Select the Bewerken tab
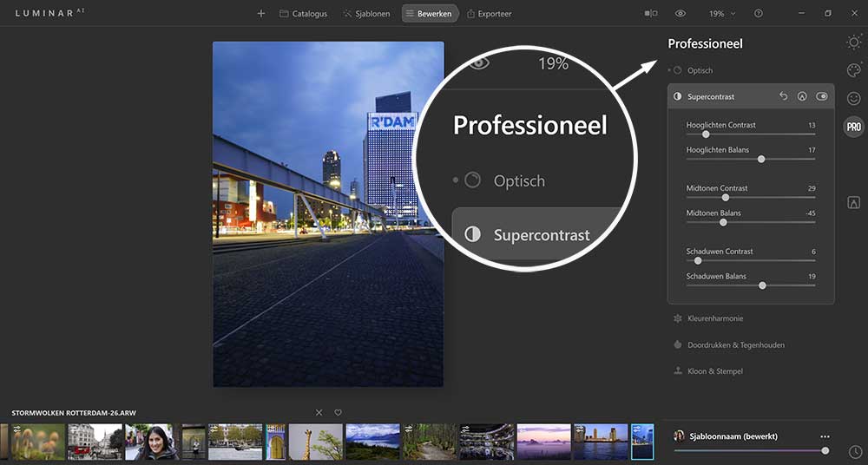868x465 pixels. pos(430,13)
